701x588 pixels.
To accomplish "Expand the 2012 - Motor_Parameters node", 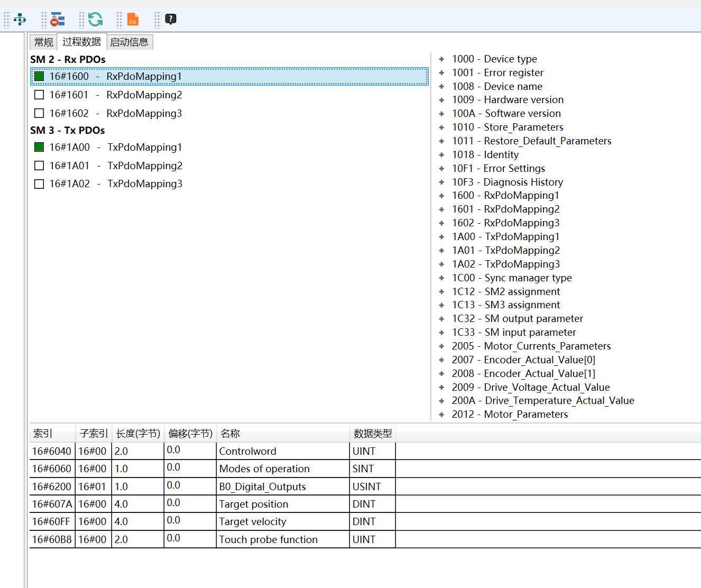I will point(441,415).
